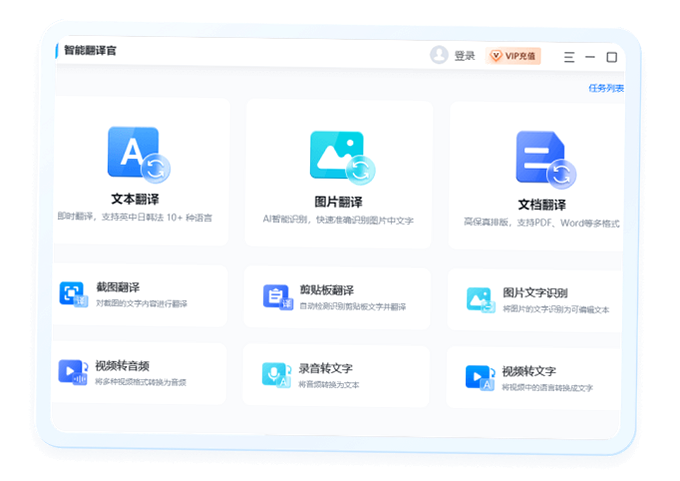Click the 视频转文字 label
680x481 pixels.
[x=529, y=371]
